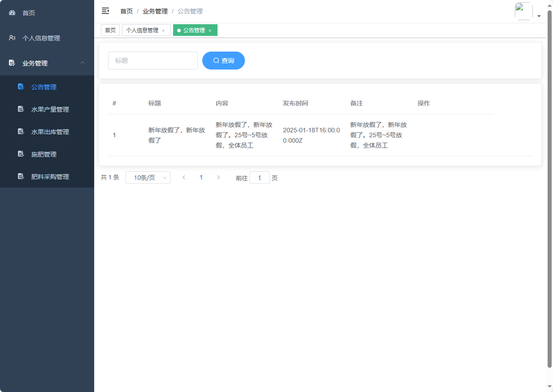Click the 水果出库管理 icon
Viewport: 553px width, 392px height.
pyautogui.click(x=21, y=131)
